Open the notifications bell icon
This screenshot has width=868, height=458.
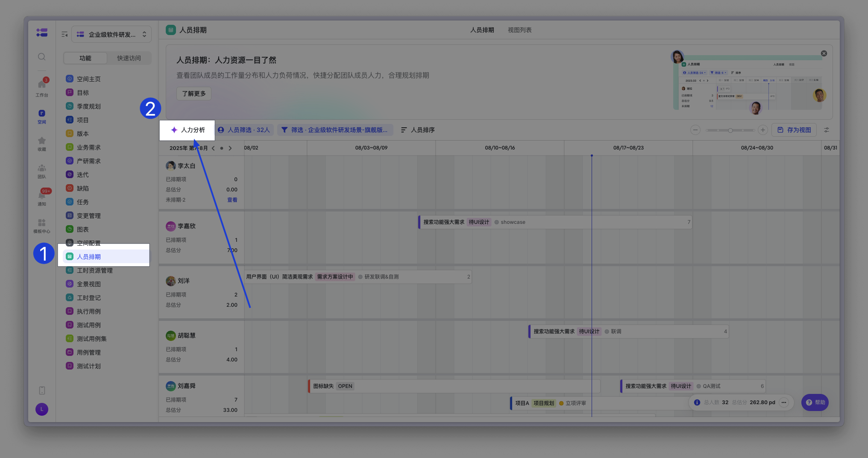point(42,196)
